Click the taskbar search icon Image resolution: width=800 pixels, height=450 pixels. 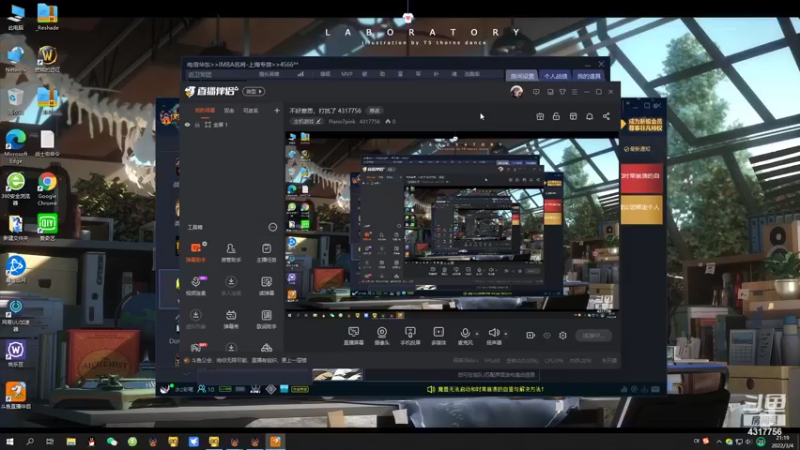click(30, 442)
